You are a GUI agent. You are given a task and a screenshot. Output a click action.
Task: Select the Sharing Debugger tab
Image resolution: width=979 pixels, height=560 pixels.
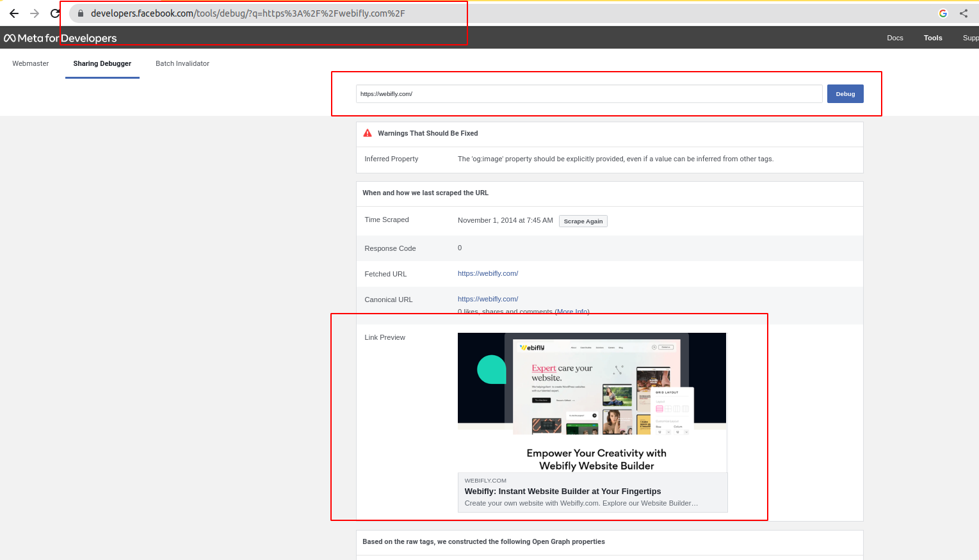(102, 63)
